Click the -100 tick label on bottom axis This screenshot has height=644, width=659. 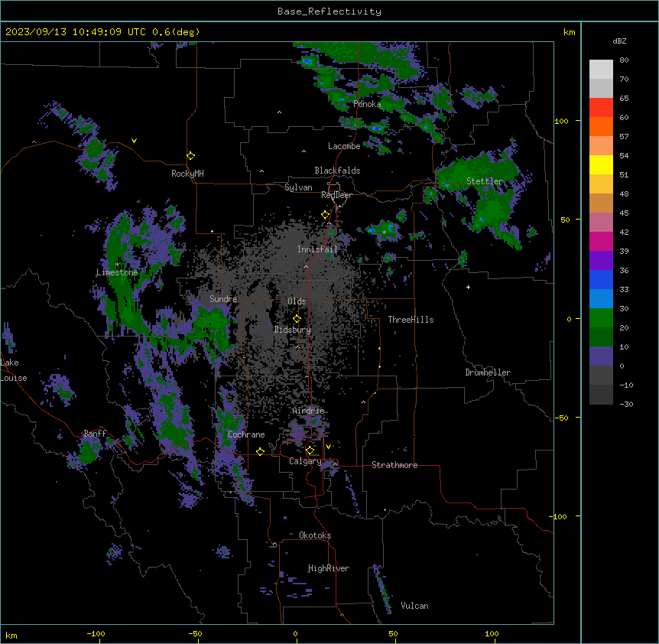tap(96, 634)
